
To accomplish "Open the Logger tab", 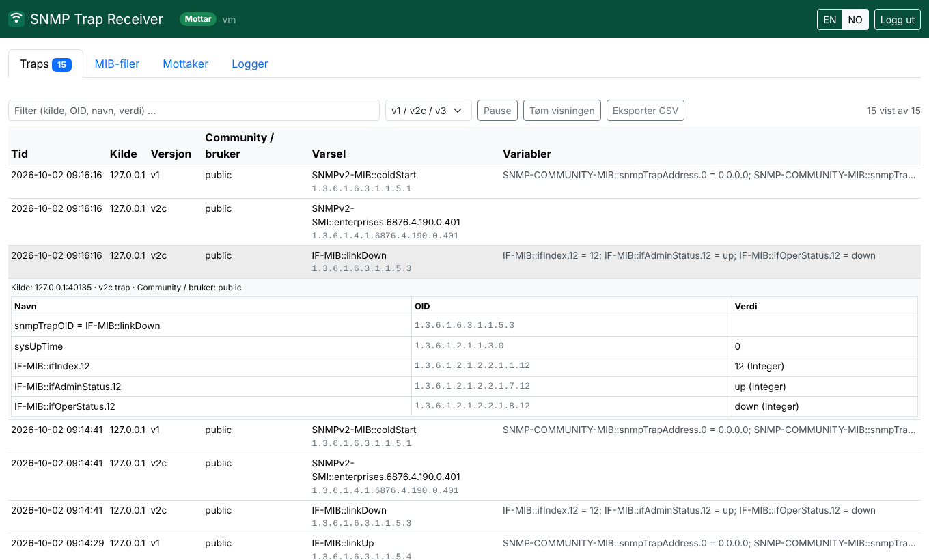I will [249, 64].
